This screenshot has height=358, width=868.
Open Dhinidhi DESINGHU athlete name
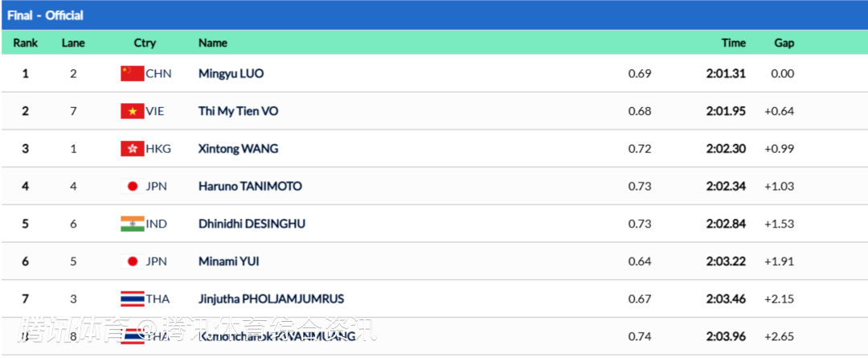(x=252, y=224)
